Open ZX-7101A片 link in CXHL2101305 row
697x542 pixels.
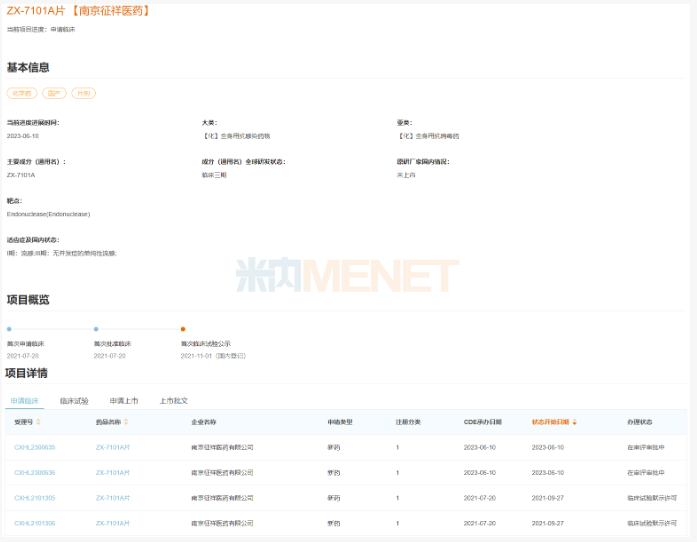[x=113, y=498]
